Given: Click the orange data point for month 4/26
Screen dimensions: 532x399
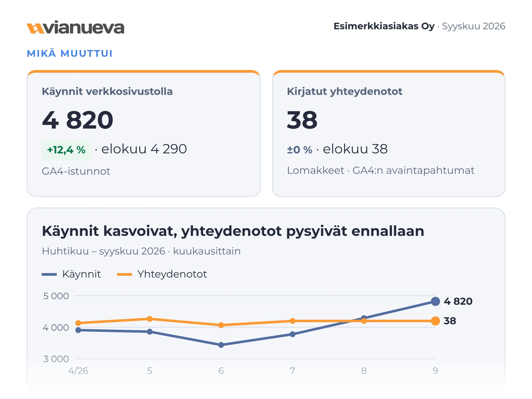Looking at the screenshot, I should tap(78, 323).
